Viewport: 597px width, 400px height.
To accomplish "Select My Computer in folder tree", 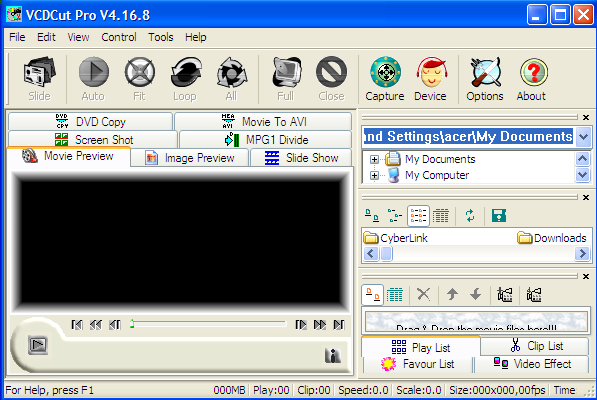I will (437, 175).
